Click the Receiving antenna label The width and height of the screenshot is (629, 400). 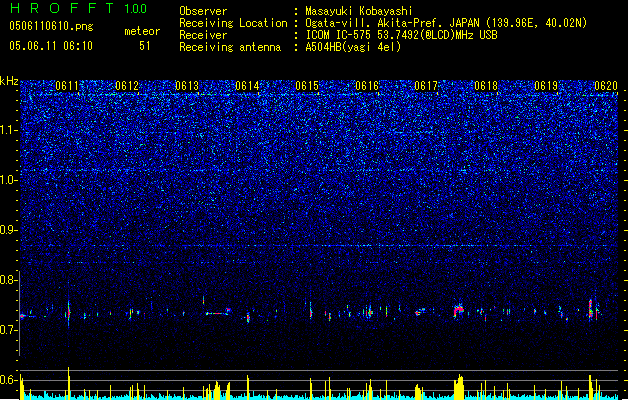(x=230, y=47)
